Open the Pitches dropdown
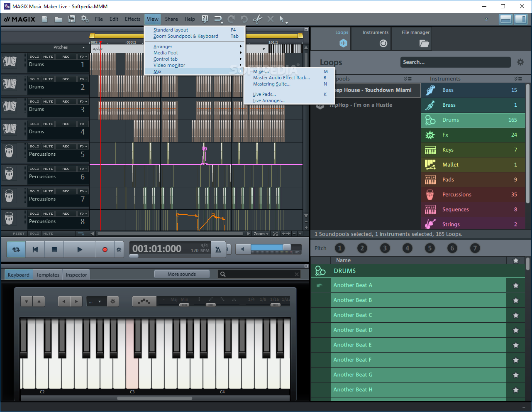This screenshot has width=532, height=412. tap(69, 47)
